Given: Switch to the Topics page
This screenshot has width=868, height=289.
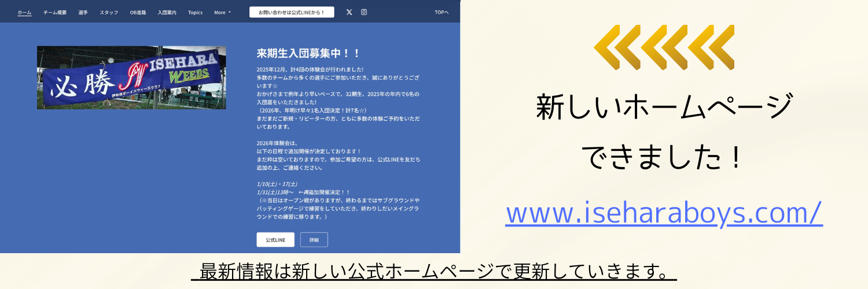Looking at the screenshot, I should click(x=195, y=12).
